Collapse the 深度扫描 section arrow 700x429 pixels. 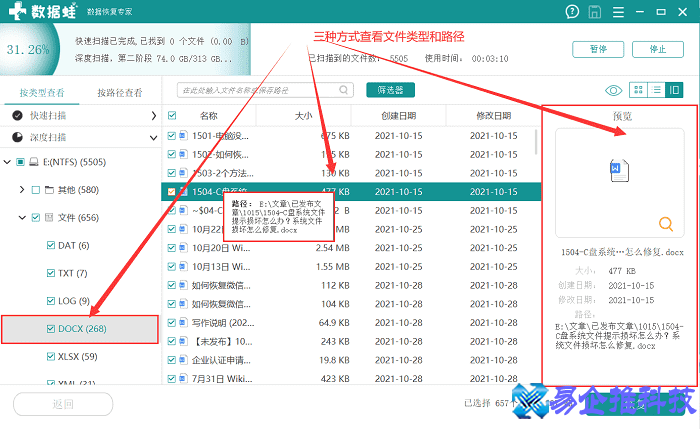coord(153,137)
